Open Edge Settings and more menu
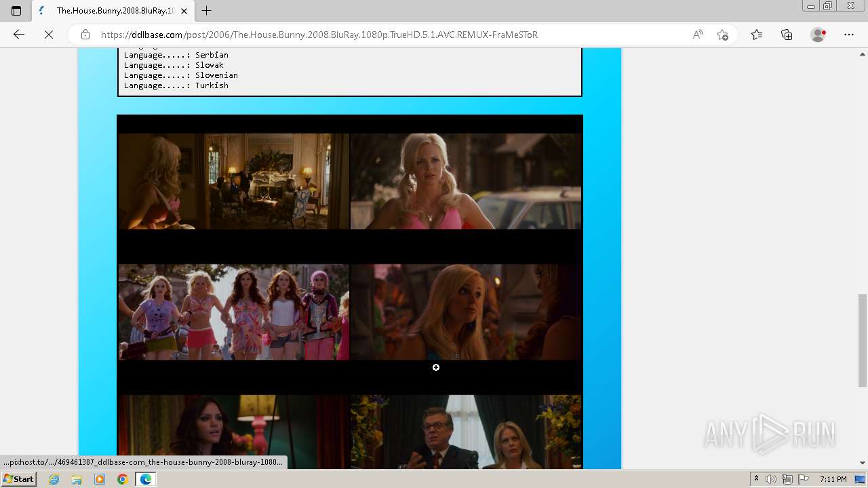Viewport: 868px width, 488px height. [849, 35]
